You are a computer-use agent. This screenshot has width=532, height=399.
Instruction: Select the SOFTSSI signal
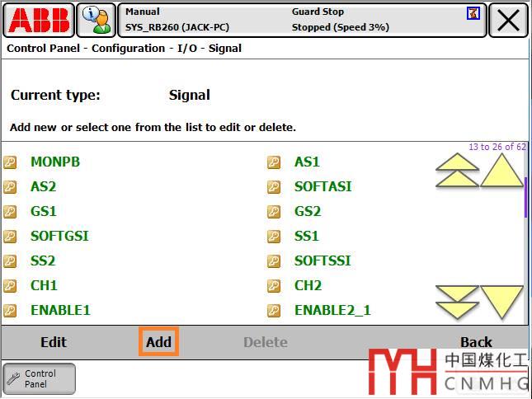click(322, 261)
